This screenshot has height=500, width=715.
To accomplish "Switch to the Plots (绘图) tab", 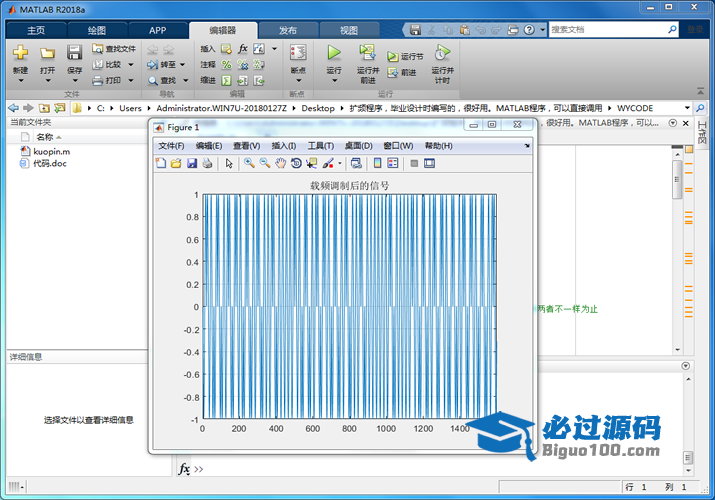I will click(x=97, y=30).
